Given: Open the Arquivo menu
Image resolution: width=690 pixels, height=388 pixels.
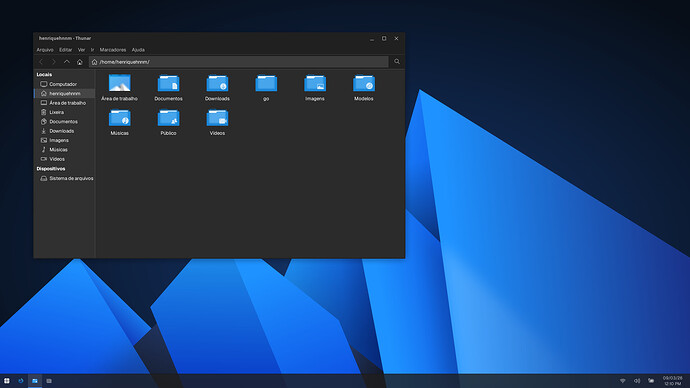Looking at the screenshot, I should click(x=45, y=50).
